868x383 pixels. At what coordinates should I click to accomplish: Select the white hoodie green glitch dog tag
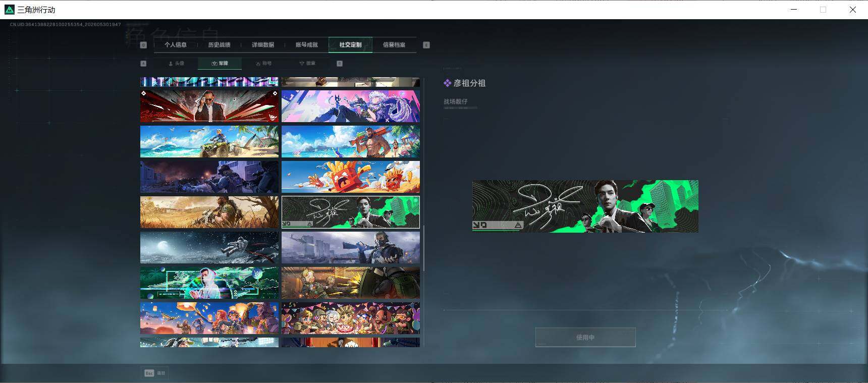(x=209, y=283)
